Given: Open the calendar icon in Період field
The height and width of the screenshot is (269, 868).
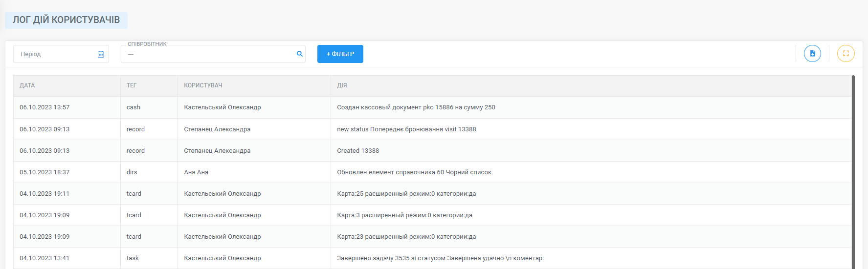Looking at the screenshot, I should coord(101,54).
